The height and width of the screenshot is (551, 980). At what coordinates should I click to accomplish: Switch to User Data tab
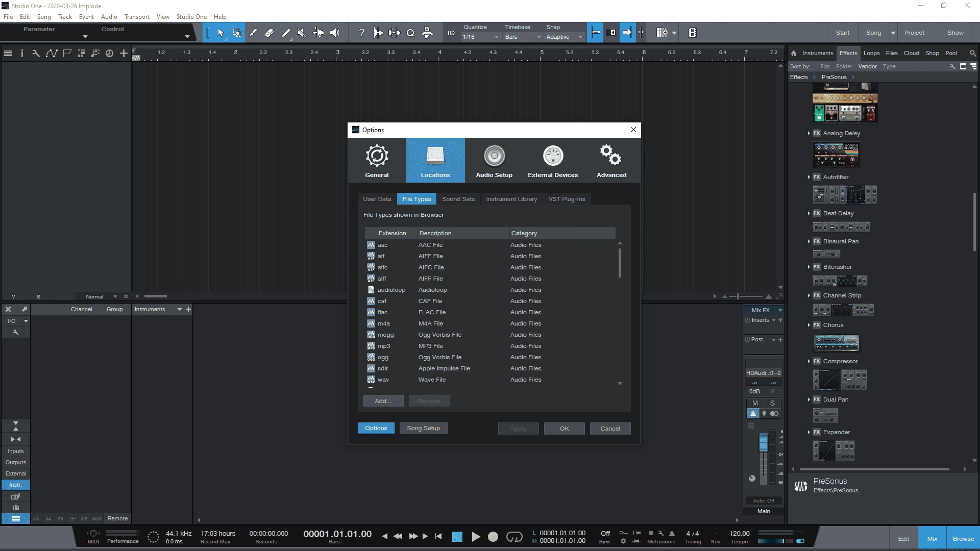point(377,199)
